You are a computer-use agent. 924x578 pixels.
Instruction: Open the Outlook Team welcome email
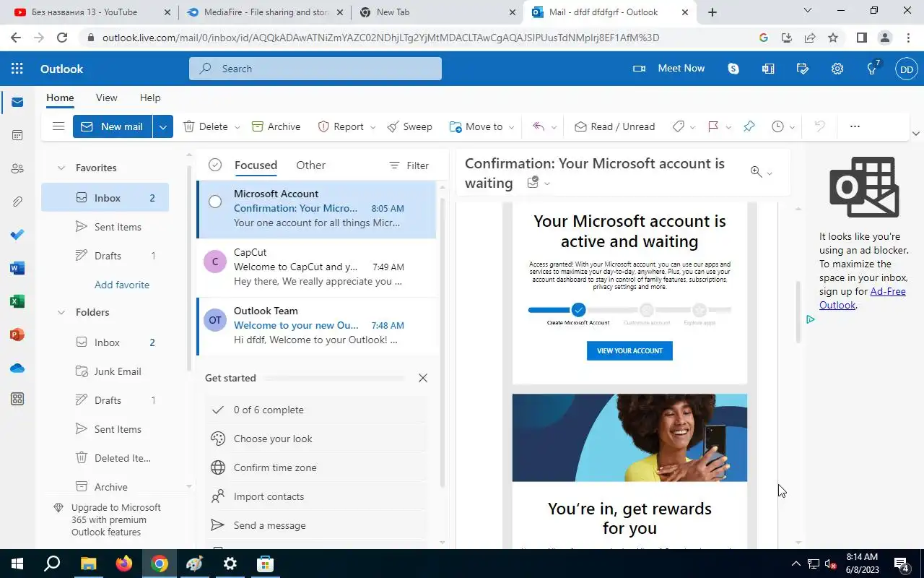click(317, 325)
